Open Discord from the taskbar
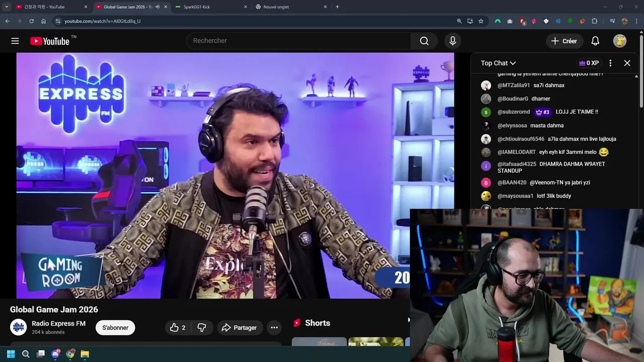 [55, 354]
